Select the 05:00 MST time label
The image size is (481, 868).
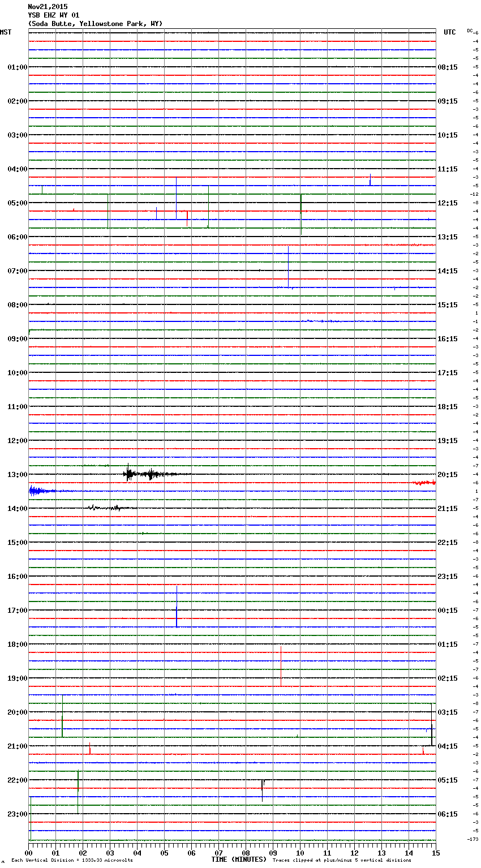18,203
